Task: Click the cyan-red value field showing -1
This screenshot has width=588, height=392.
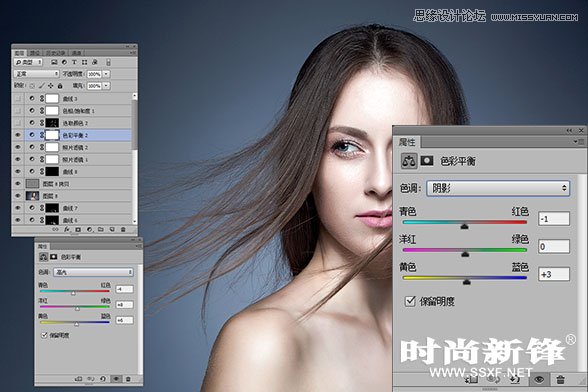Action: coord(554,219)
